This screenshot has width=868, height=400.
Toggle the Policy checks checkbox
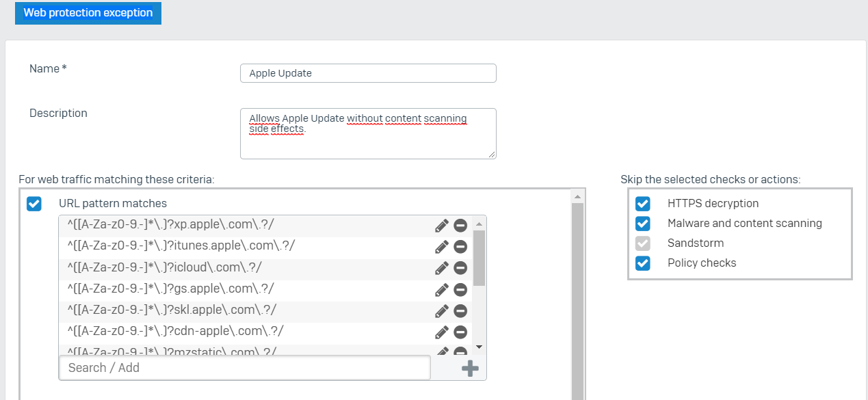pos(642,263)
